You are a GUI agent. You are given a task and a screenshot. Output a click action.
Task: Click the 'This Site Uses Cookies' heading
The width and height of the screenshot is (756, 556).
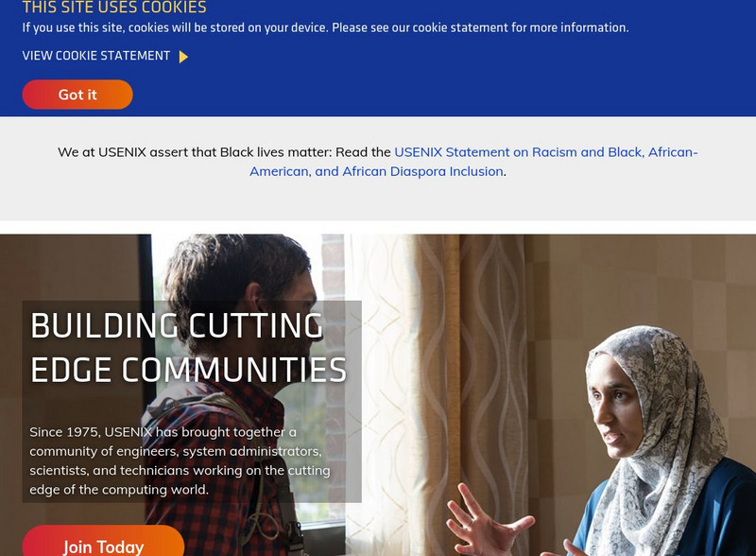[x=114, y=8]
